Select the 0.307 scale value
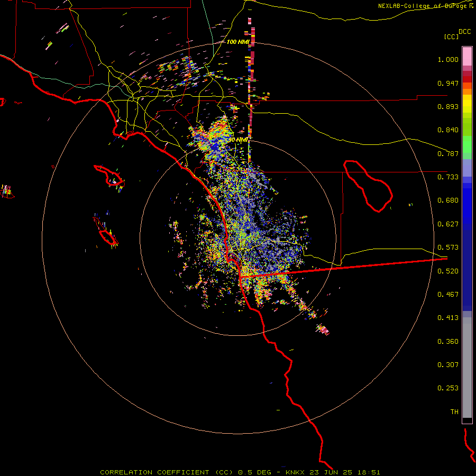Viewport: 476px width, 476px height. click(448, 365)
